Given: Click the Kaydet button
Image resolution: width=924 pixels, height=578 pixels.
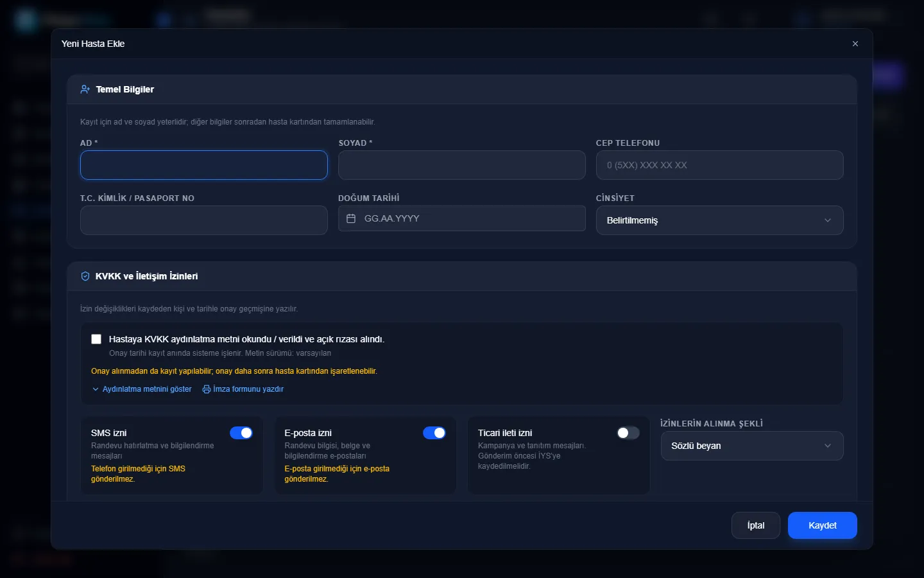Looking at the screenshot, I should (x=822, y=525).
